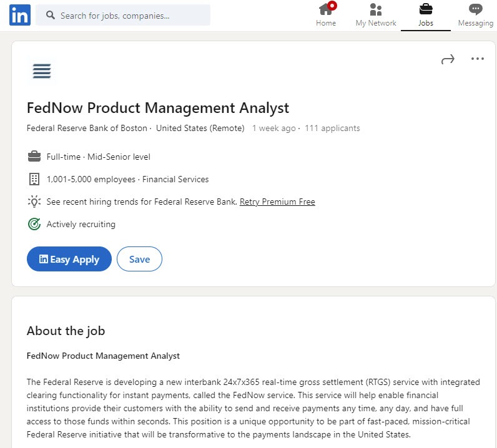Open the Home feed icon

click(x=325, y=10)
